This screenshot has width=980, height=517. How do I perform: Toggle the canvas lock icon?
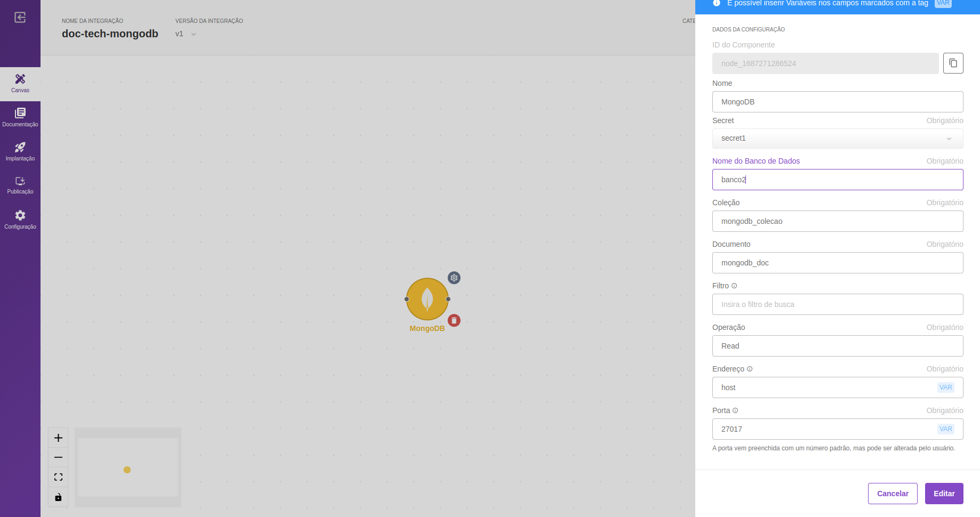pyautogui.click(x=58, y=497)
